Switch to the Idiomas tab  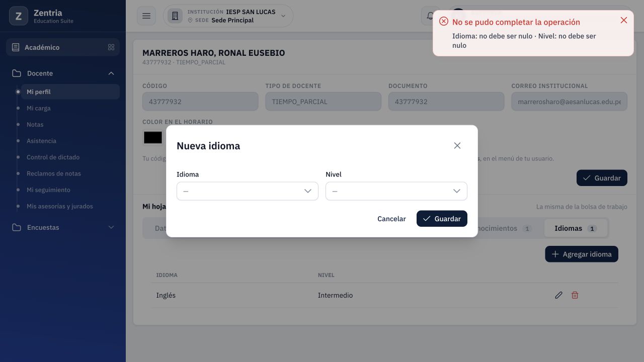point(576,228)
